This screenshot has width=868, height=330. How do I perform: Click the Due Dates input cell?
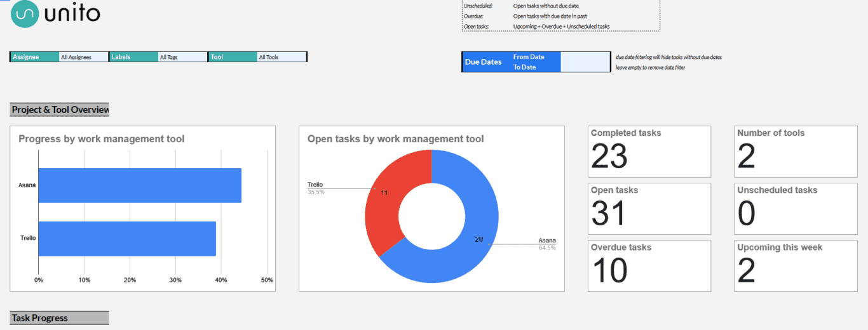[x=585, y=62]
